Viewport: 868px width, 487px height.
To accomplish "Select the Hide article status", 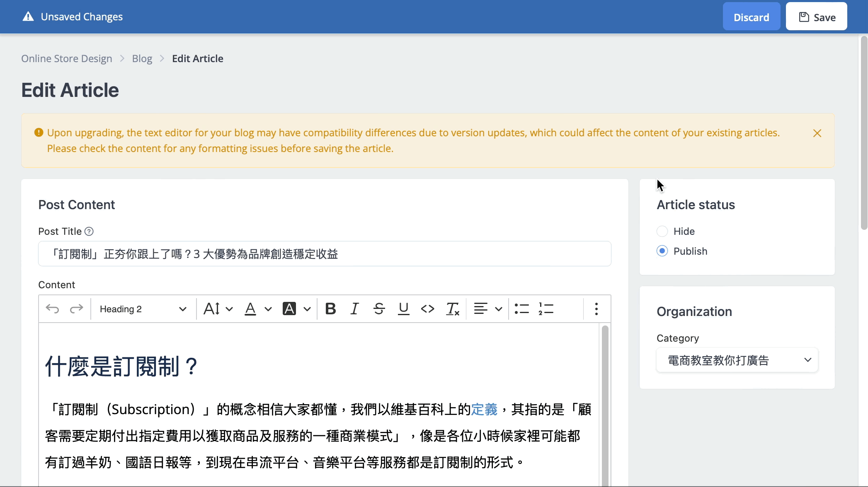I will pyautogui.click(x=662, y=231).
